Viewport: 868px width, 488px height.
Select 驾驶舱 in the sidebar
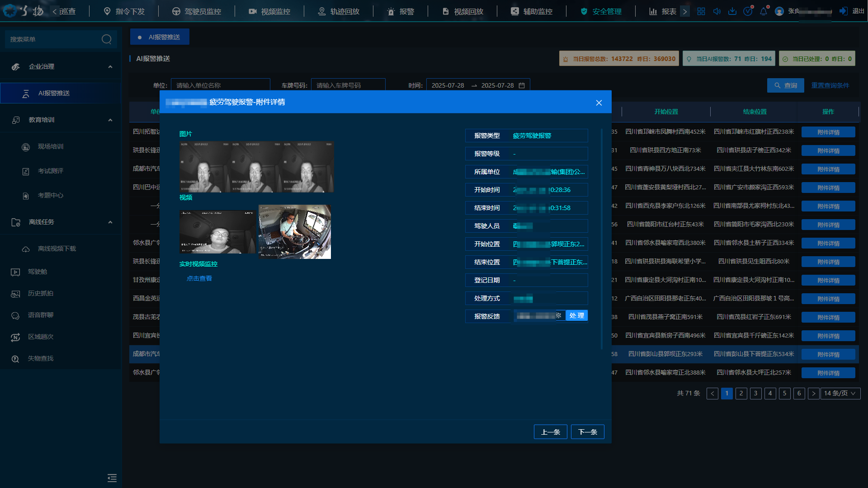[38, 272]
